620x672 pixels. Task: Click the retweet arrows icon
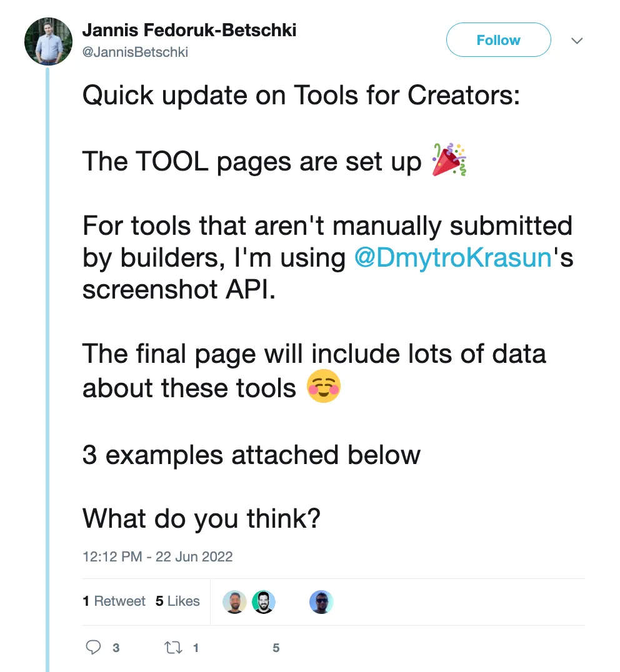click(172, 648)
